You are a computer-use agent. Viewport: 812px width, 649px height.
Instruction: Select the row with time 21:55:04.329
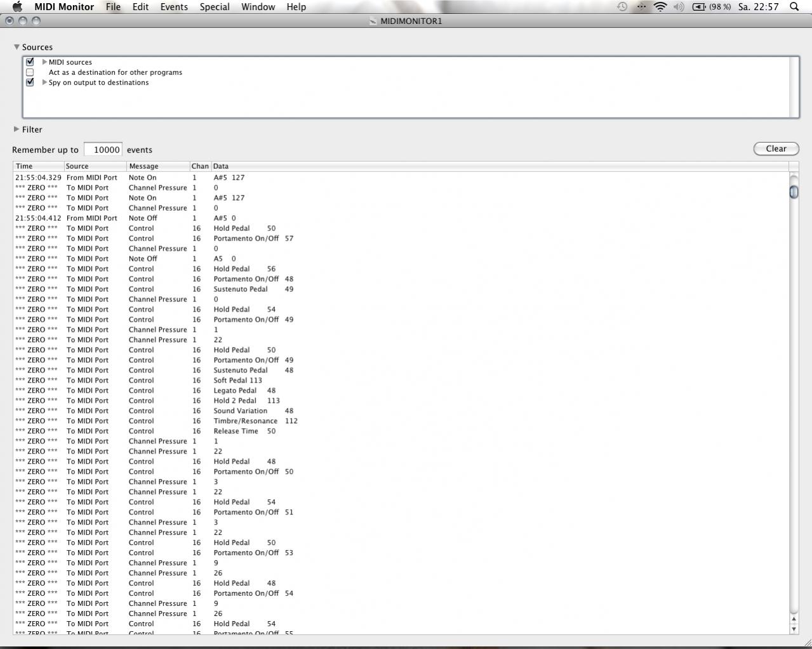401,178
